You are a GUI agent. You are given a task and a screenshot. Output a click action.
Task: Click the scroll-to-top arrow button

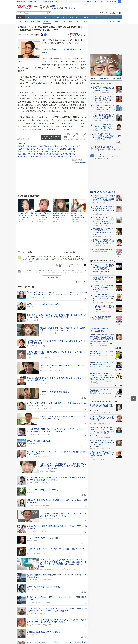(133, 398)
